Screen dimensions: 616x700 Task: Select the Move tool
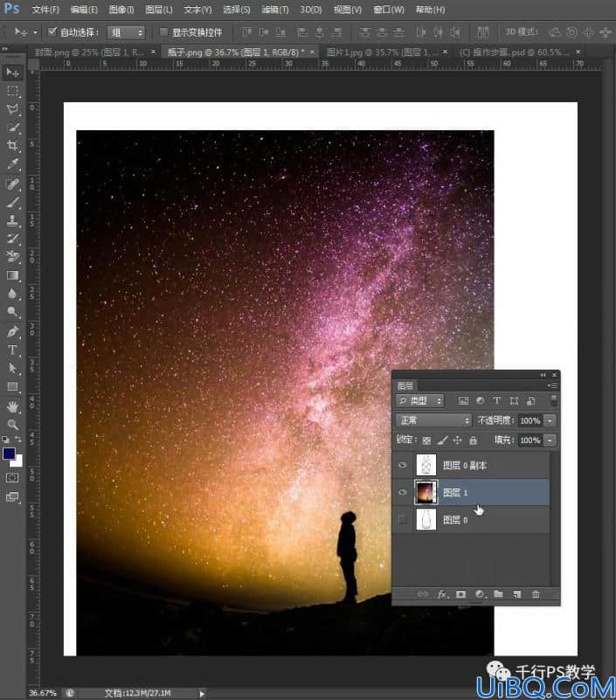(12, 73)
